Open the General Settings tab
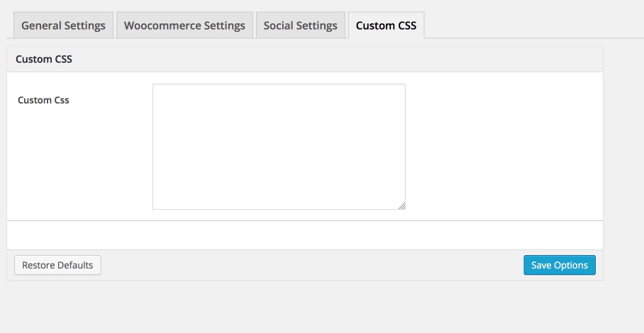This screenshot has width=644, height=333. (63, 26)
